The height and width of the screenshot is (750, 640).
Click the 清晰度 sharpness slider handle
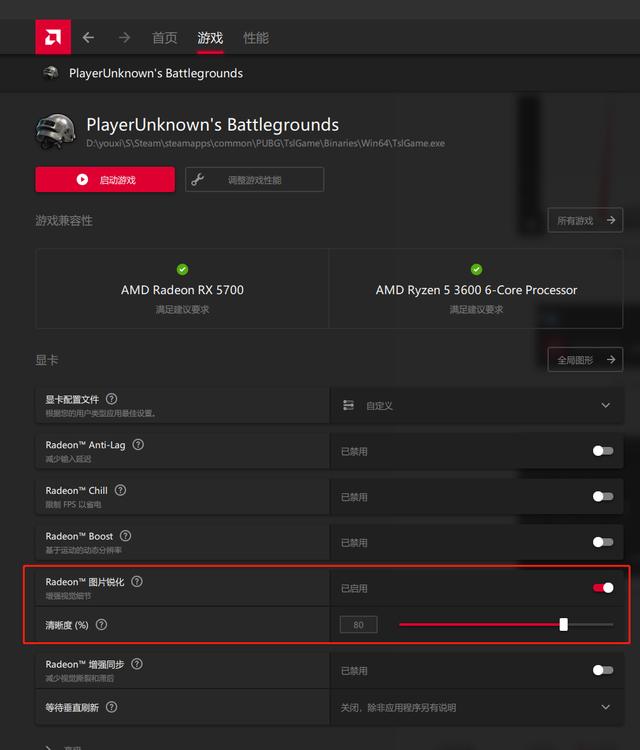(564, 625)
